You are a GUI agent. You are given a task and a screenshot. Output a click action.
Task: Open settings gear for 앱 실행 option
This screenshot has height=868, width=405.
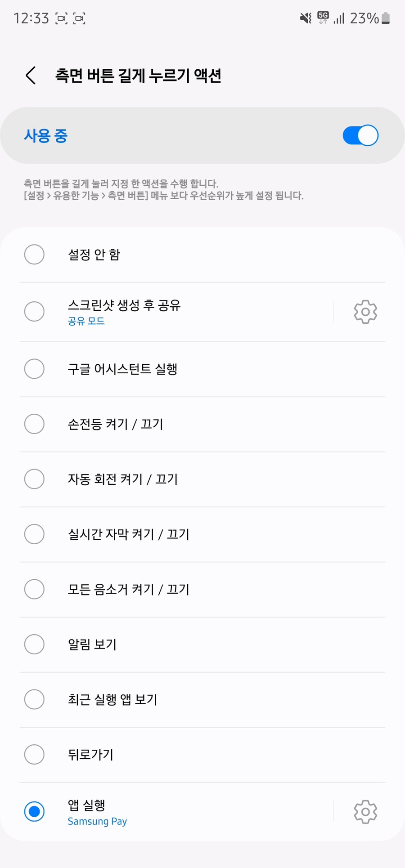365,812
